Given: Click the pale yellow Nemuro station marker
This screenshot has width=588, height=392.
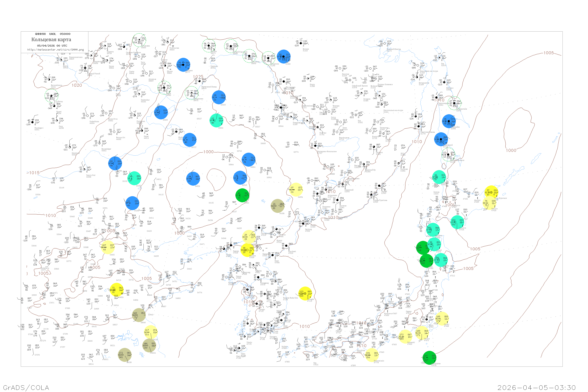Looking at the screenshot, I should (489, 203).
